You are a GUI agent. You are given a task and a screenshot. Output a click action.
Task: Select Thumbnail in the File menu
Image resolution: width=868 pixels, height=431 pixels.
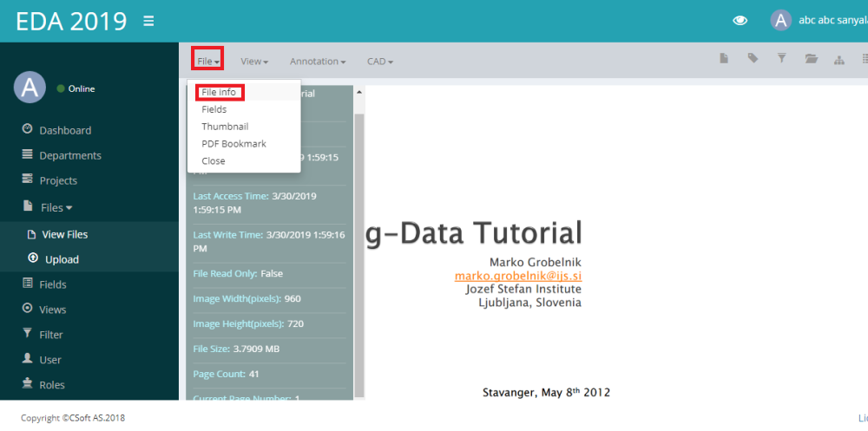pyautogui.click(x=225, y=127)
